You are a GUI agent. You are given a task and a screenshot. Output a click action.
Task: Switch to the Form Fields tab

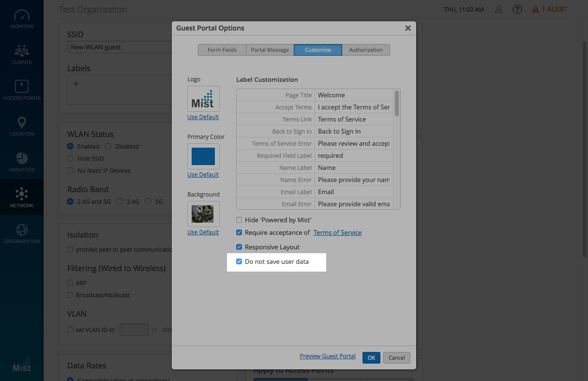(222, 50)
